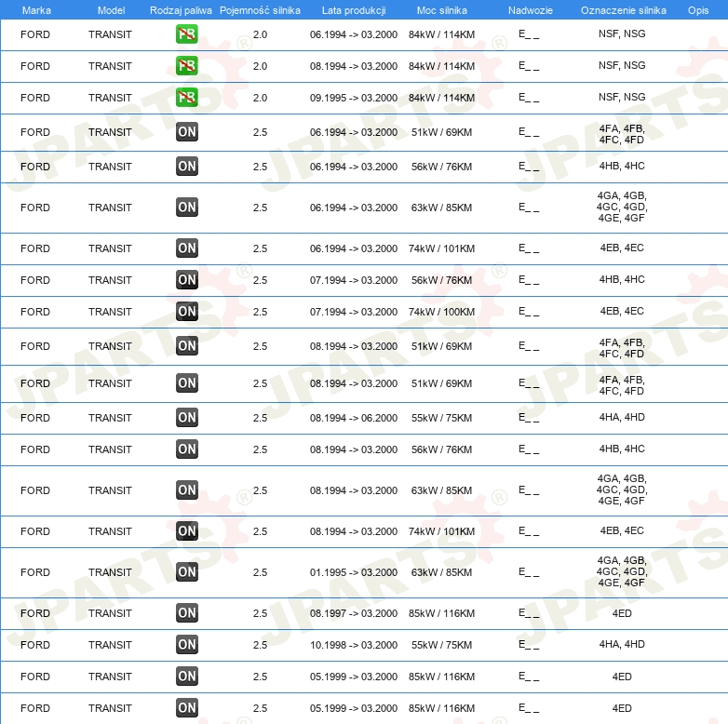Screen dimensions: 728x724
Task: Click ON diesel icon in the 74kW / 100KM row
Action: 187,311
